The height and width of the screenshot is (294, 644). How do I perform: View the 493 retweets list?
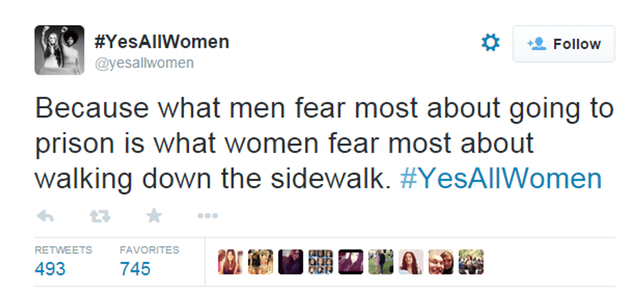click(x=50, y=268)
